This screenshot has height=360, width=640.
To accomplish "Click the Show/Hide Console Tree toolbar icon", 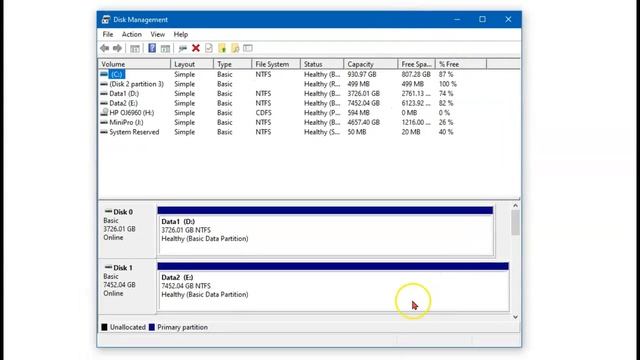I will point(135,49).
